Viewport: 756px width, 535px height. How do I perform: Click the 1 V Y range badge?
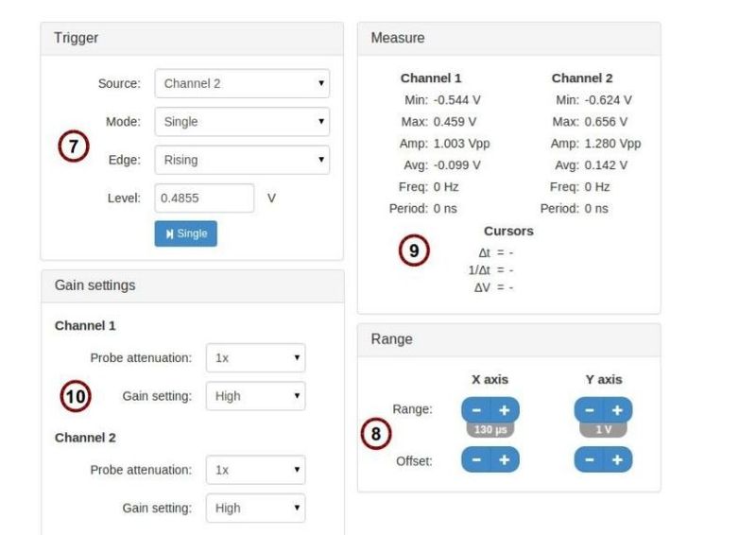pos(603,429)
